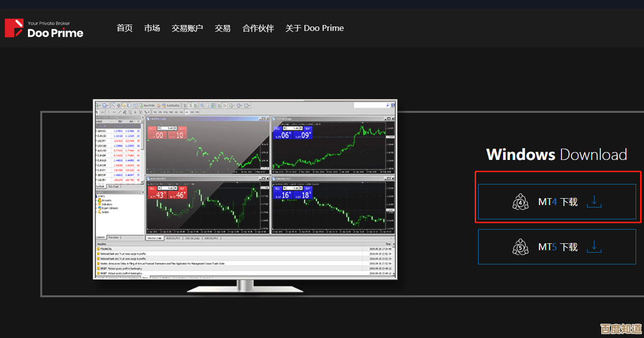644x338 pixels.
Task: Expand the Expert Advisors node in Navigator
Action: [108, 208]
